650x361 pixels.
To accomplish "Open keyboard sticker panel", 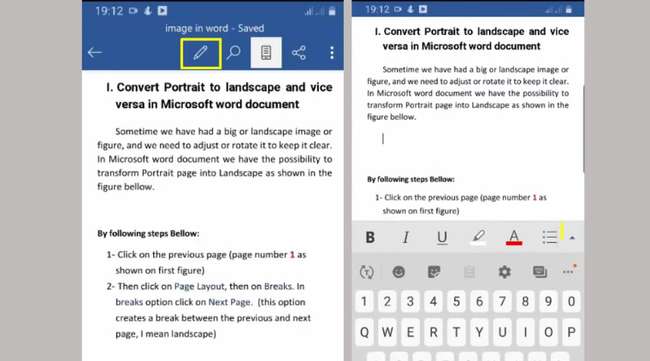I will [434, 272].
